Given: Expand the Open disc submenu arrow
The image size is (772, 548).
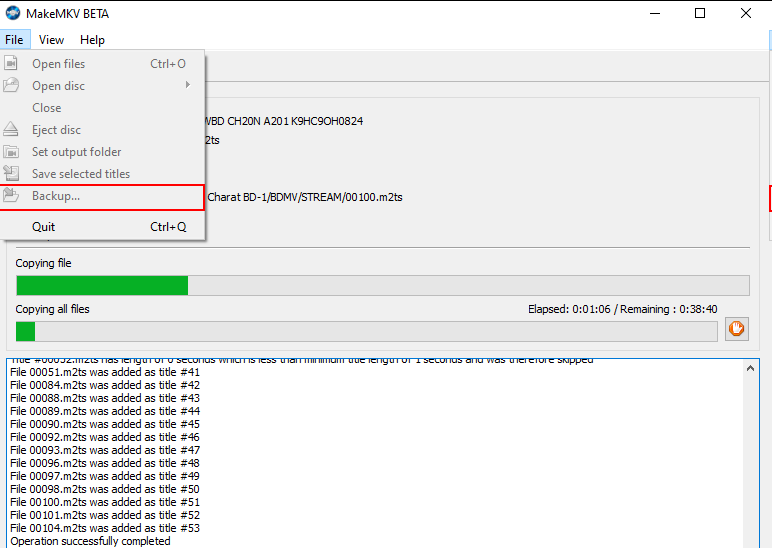Looking at the screenshot, I should point(188,85).
